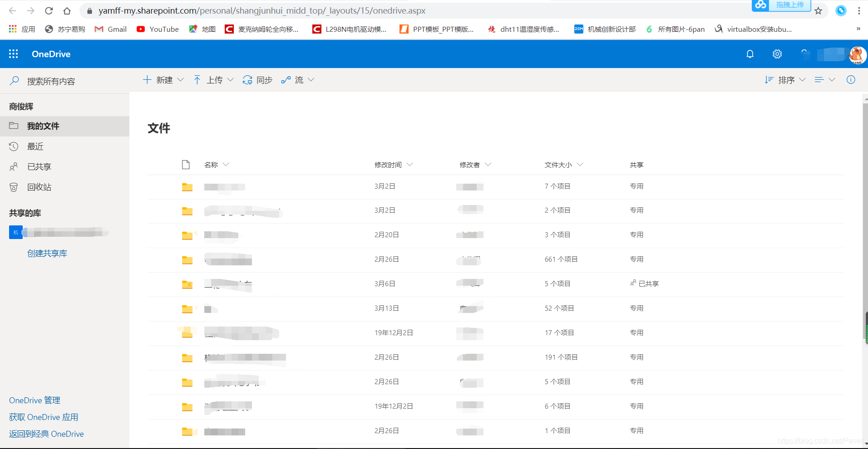Open the folder with 3 个项目
This screenshot has height=449, width=868.
pos(221,235)
